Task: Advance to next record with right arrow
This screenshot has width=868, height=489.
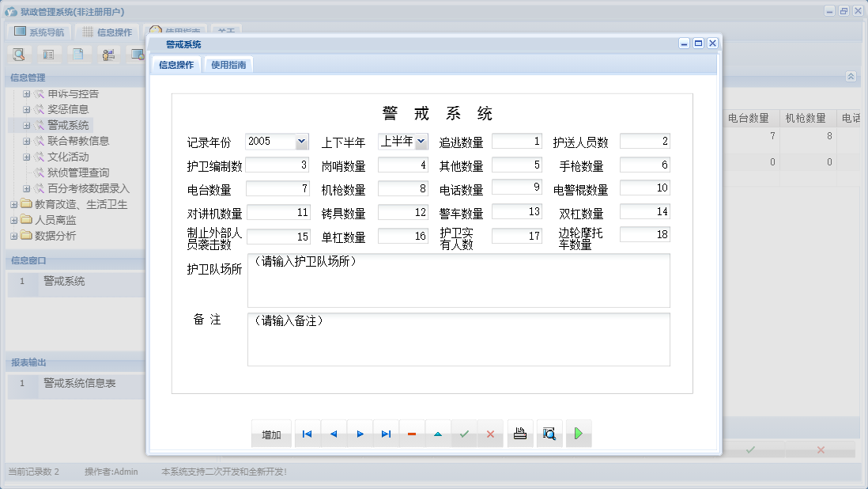Action: point(360,434)
